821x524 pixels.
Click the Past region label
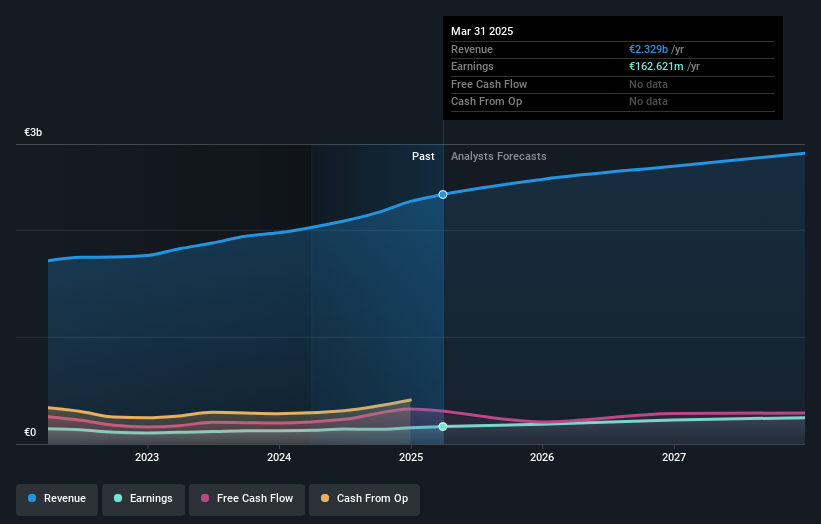tap(423, 157)
